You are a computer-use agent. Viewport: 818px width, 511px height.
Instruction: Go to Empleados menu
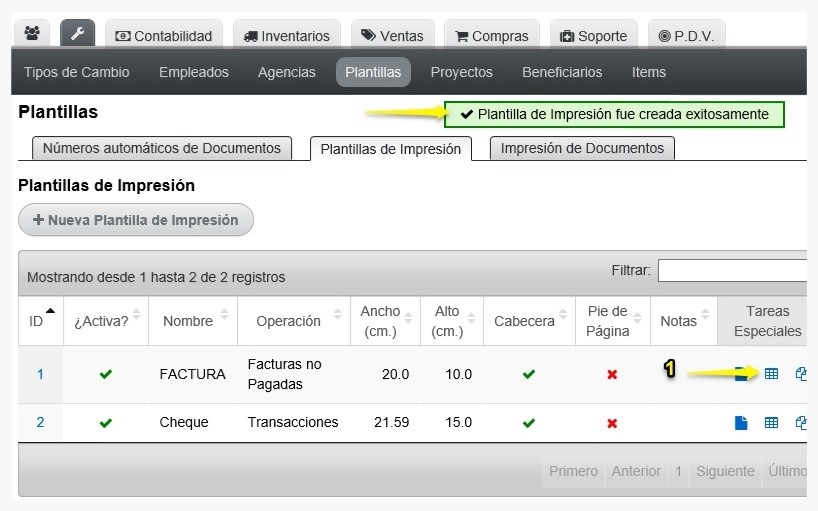tap(194, 72)
